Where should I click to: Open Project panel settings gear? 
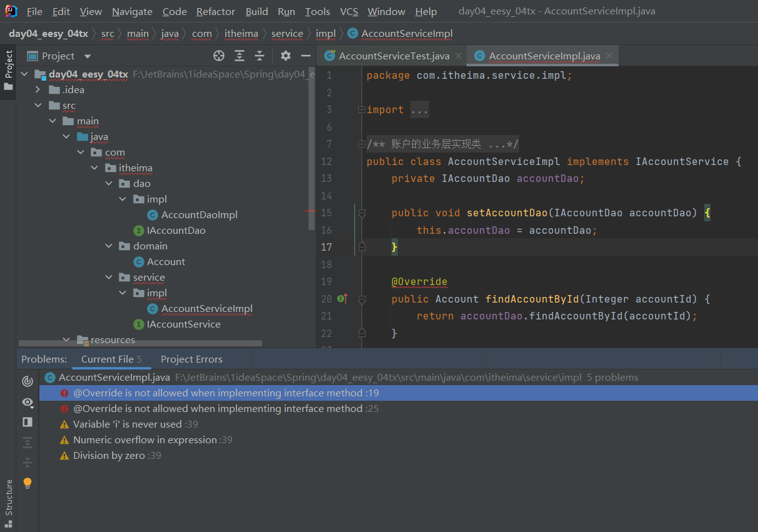286,56
